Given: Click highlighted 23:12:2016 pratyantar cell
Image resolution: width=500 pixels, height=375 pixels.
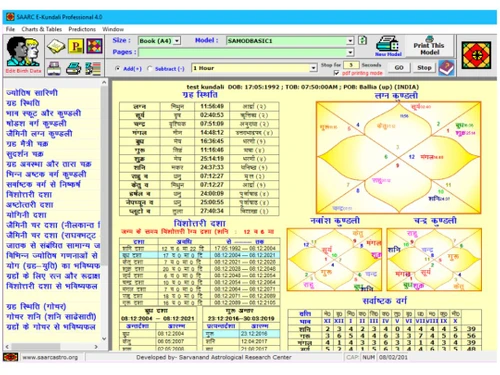Looking at the screenshot, I should (x=259, y=333).
